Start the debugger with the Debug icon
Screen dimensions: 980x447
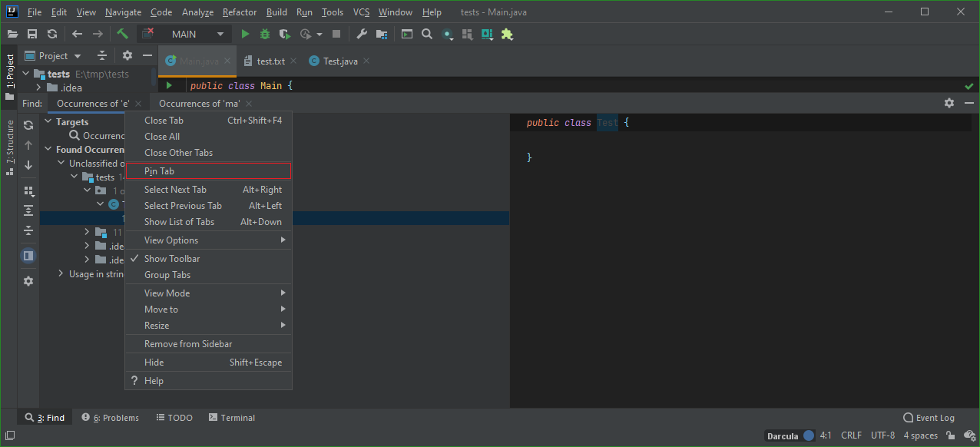click(x=263, y=34)
